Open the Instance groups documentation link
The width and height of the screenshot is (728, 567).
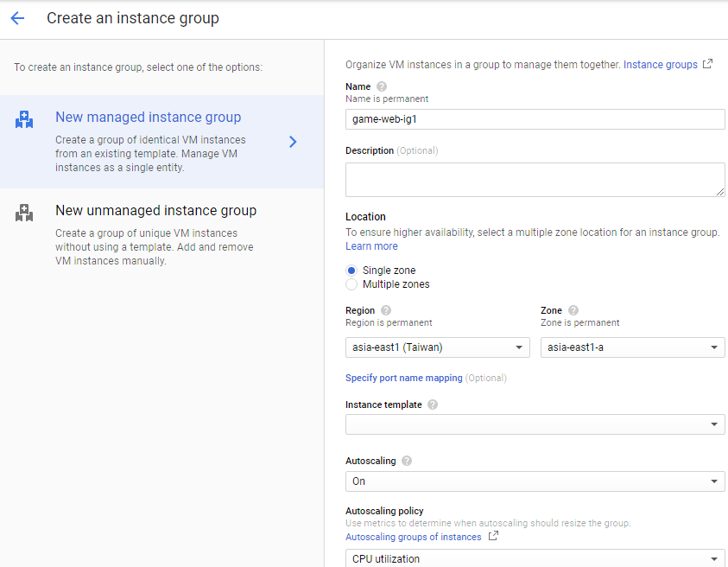(x=661, y=65)
